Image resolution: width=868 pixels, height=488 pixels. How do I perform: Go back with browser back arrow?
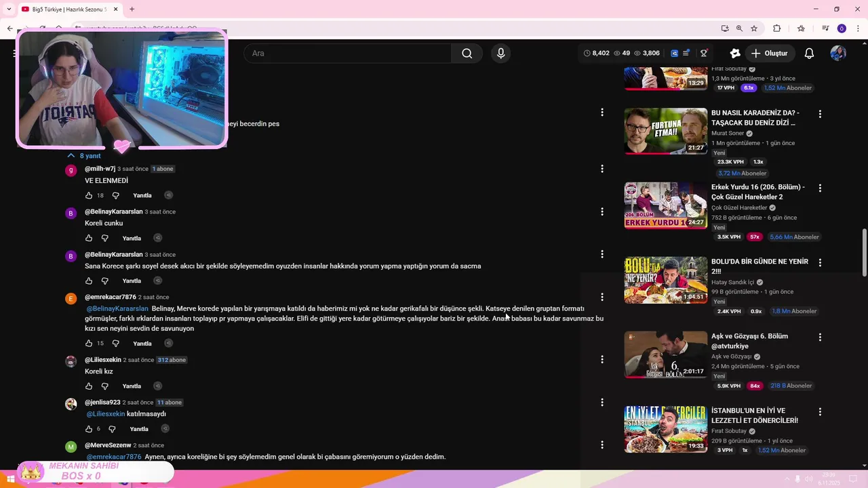coord(9,28)
